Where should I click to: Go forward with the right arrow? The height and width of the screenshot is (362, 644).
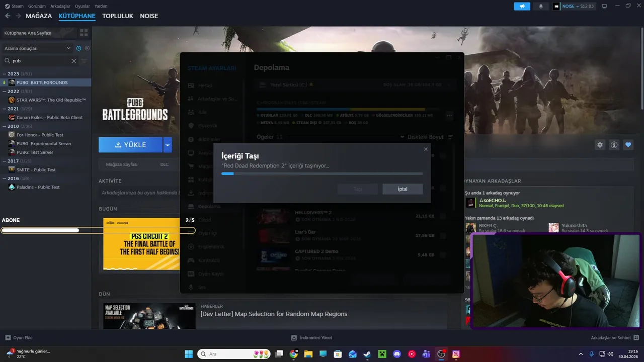coord(18,16)
